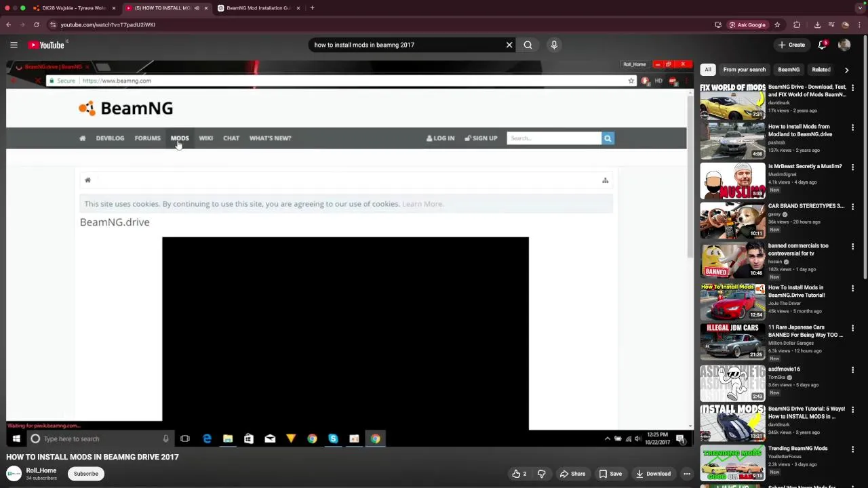Open Chrome extensions puzzle icon
The image size is (868, 488).
pyautogui.click(x=797, y=24)
